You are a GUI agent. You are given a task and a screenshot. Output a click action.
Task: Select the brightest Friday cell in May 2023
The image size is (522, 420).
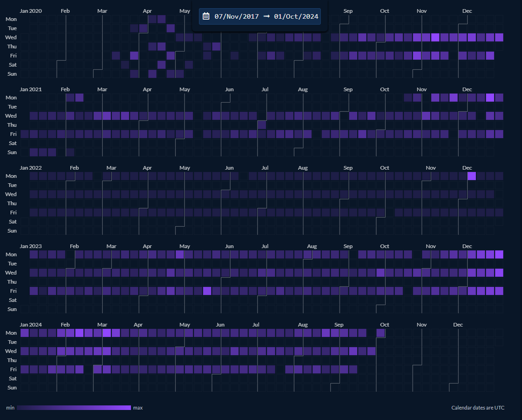(x=207, y=291)
